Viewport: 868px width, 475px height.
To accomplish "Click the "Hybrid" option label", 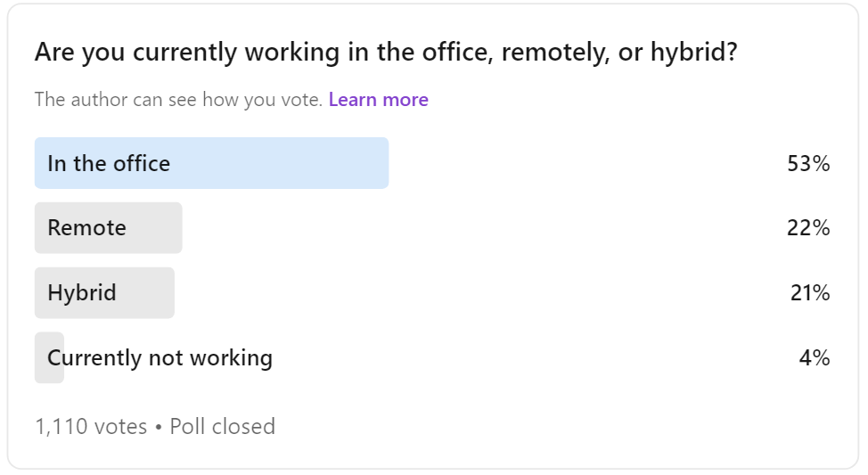I will pos(82,293).
